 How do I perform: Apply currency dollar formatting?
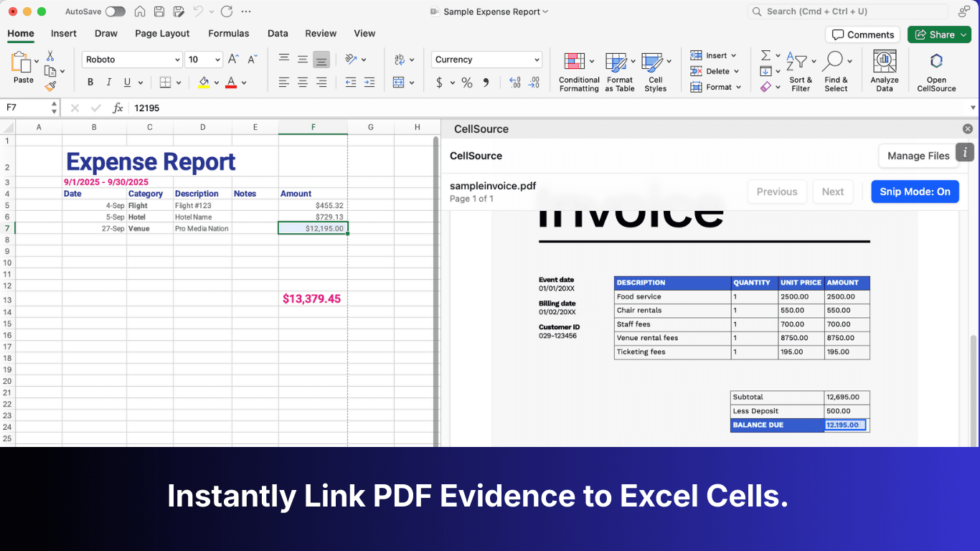coord(440,83)
